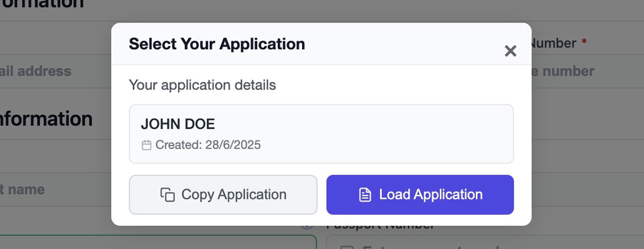Focus the email address field behind dialog
Viewport: 644px width, 249px height.
click(36, 71)
